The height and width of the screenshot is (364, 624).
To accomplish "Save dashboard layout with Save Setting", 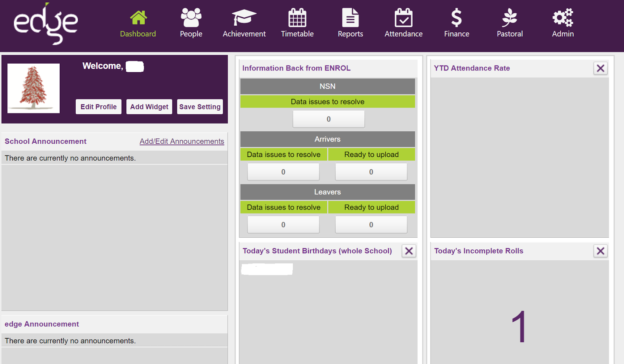I will pyautogui.click(x=200, y=106).
